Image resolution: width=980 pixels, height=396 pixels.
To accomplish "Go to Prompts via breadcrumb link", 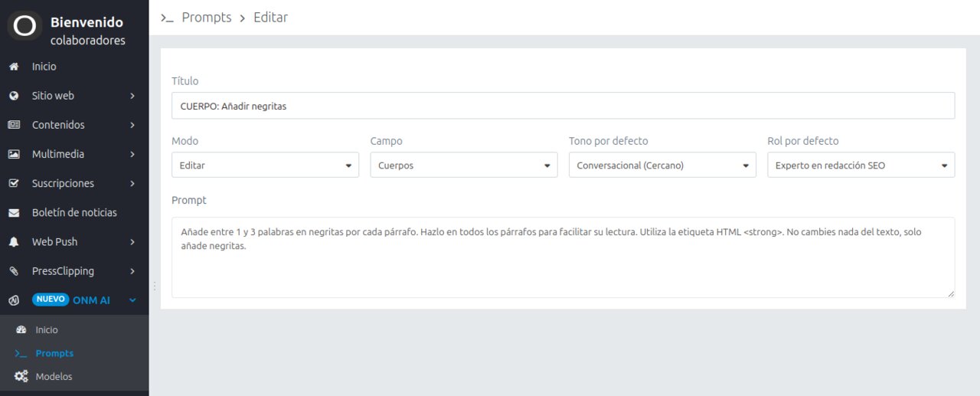I will pyautogui.click(x=207, y=17).
